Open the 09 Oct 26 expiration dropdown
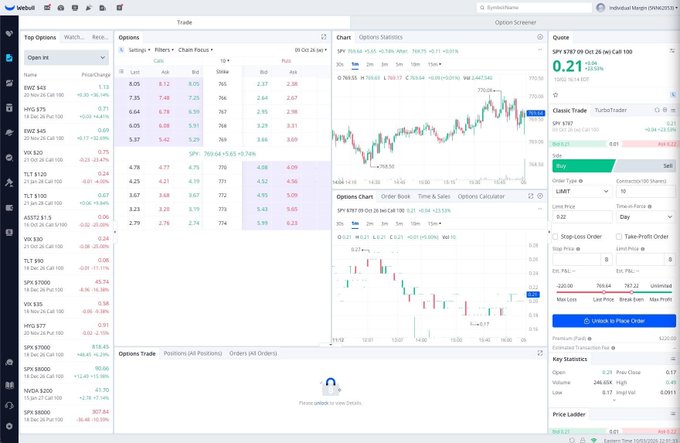This screenshot has height=443, width=680. (x=311, y=50)
